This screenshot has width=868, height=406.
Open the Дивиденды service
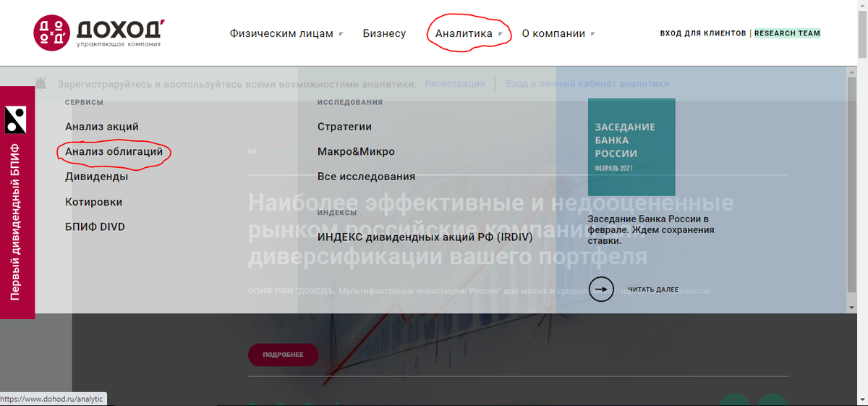pos(97,177)
